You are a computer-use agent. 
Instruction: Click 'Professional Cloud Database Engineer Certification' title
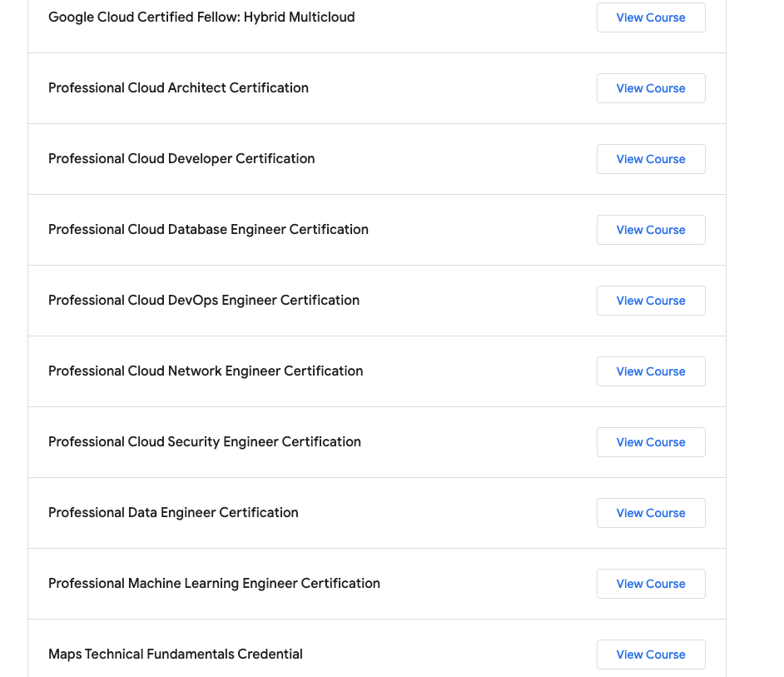(x=209, y=229)
